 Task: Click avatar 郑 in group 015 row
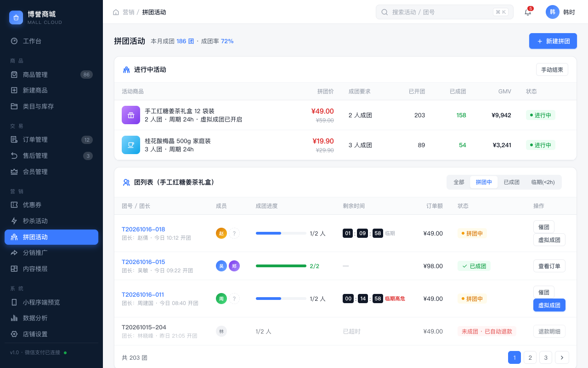pyautogui.click(x=234, y=266)
